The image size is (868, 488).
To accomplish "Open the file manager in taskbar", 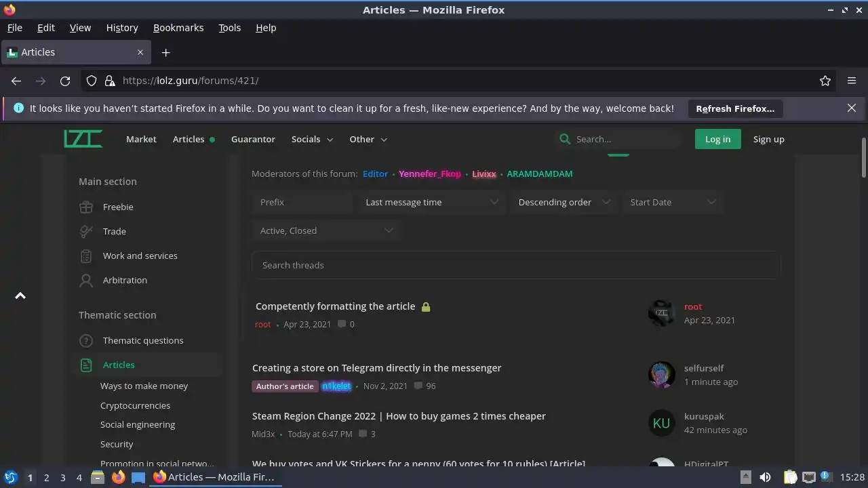I will pos(98,477).
